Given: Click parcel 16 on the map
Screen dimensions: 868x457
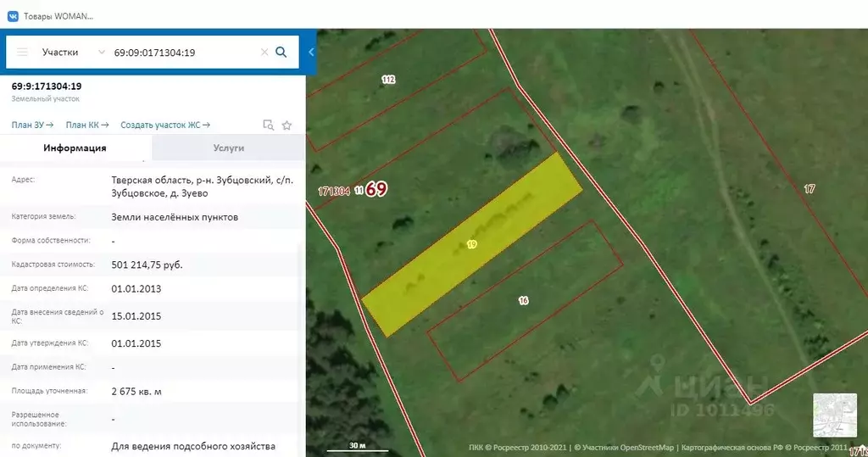Looking at the screenshot, I should point(523,301).
